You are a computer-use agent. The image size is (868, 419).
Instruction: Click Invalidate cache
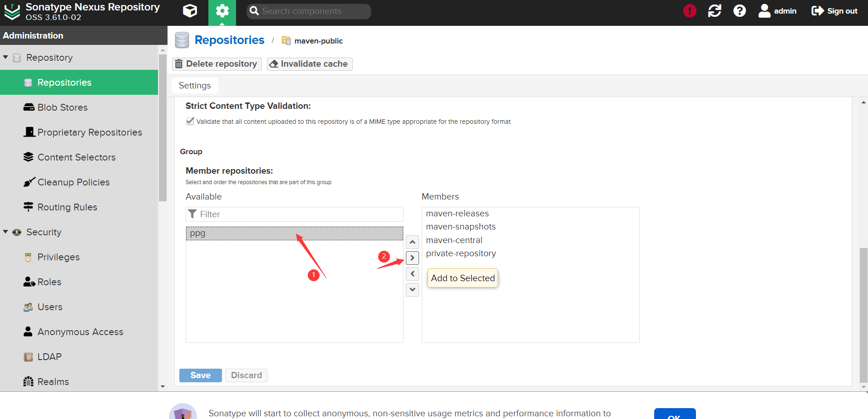point(310,64)
